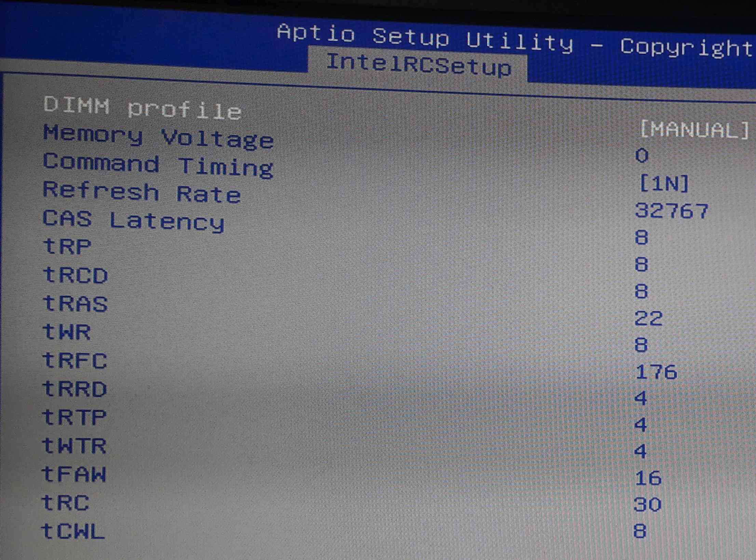Change the 1N command timing value
This screenshot has width=756, height=560.
pyautogui.click(x=664, y=184)
